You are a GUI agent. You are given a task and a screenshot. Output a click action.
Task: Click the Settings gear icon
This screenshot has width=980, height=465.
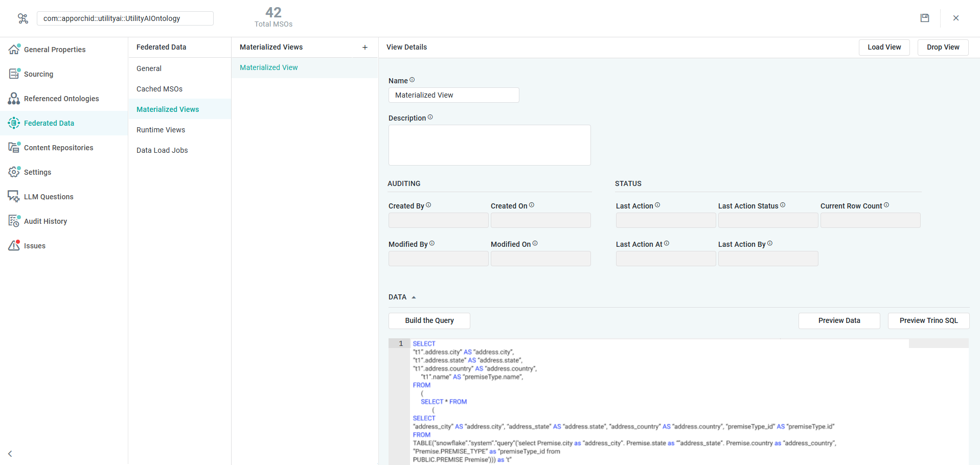(14, 172)
